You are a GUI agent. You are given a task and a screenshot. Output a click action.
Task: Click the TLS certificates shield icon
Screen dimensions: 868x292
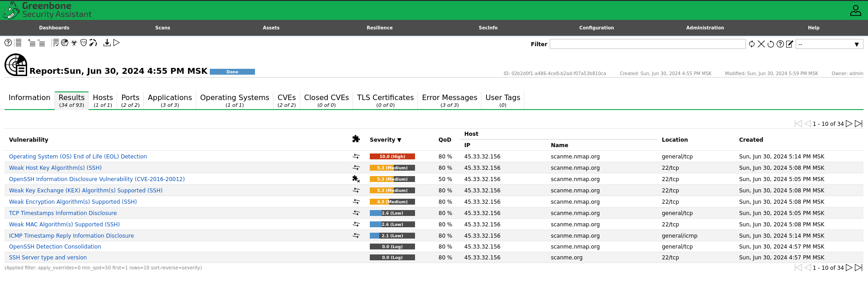click(x=84, y=43)
